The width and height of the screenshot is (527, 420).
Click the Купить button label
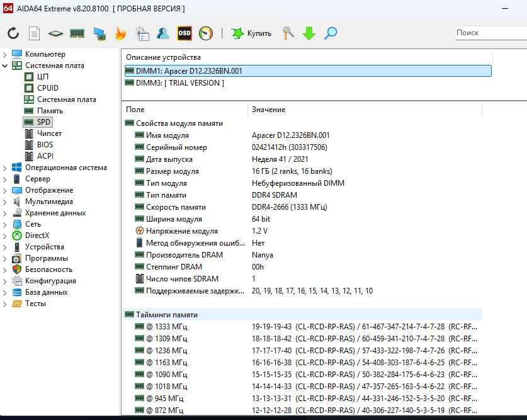point(259,33)
